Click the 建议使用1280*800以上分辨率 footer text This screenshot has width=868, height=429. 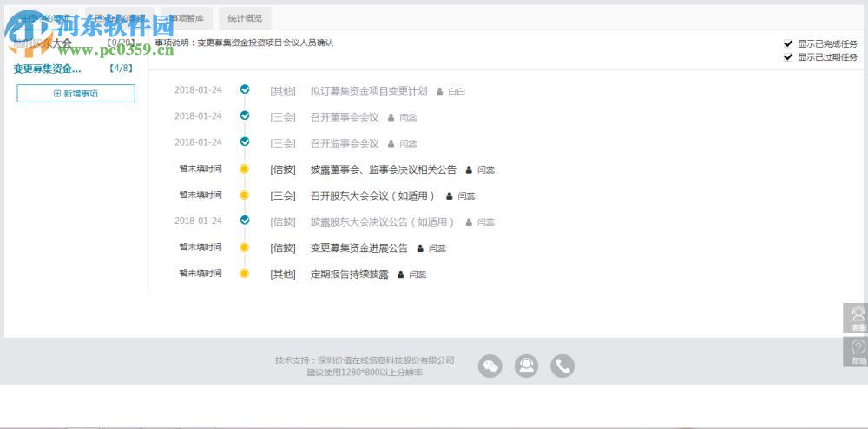[x=365, y=373]
